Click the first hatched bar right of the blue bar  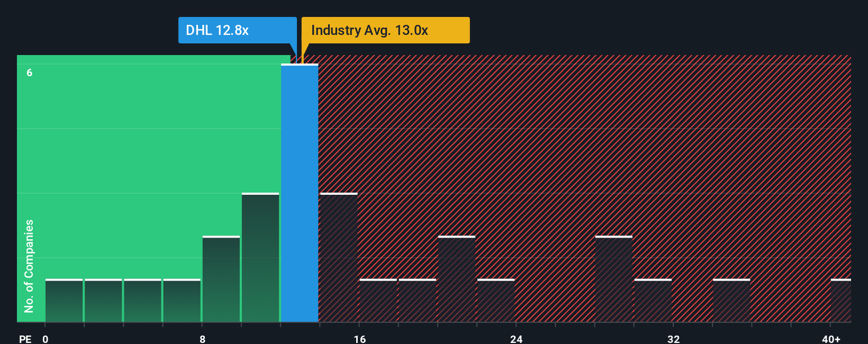pos(339,257)
